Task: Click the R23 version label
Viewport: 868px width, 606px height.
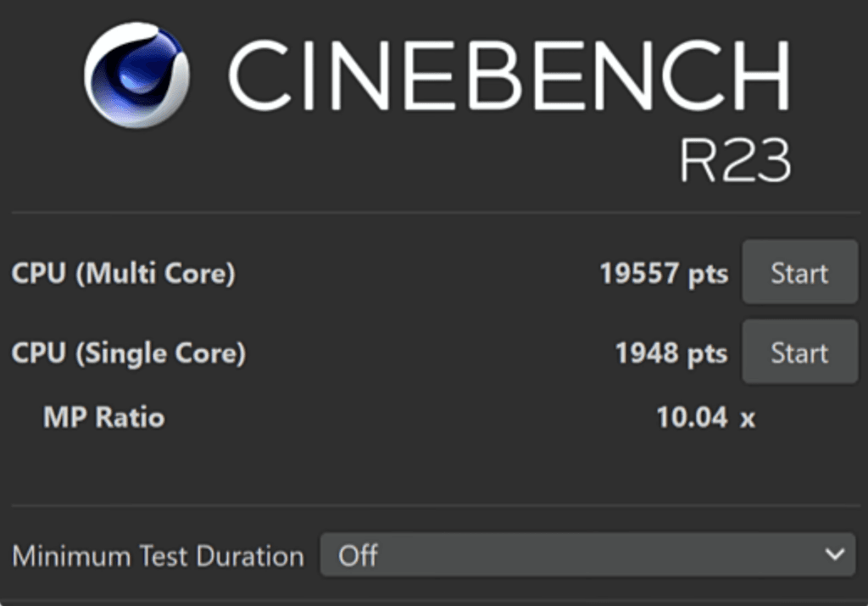Action: tap(735, 160)
